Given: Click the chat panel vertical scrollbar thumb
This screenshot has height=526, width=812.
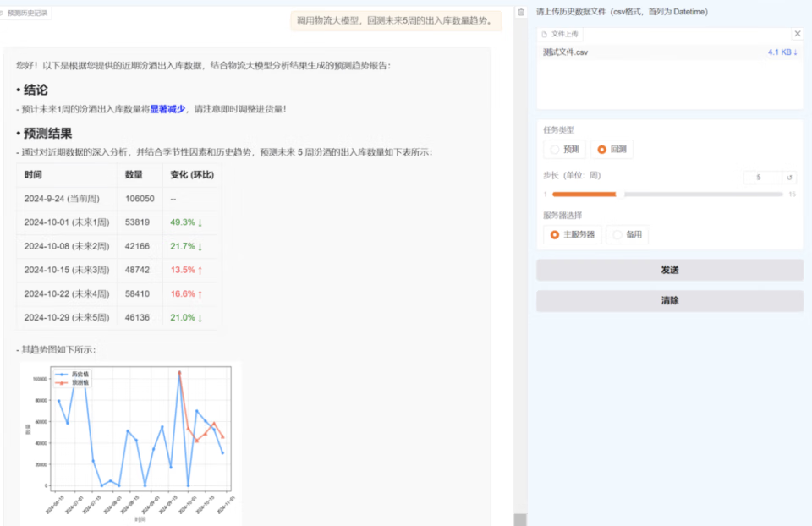Looking at the screenshot, I should point(520,520).
